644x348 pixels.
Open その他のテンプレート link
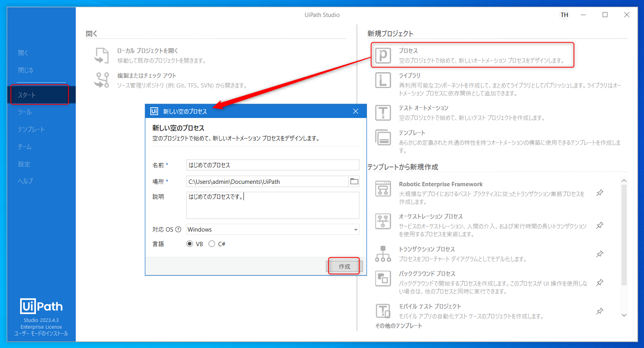coord(399,326)
